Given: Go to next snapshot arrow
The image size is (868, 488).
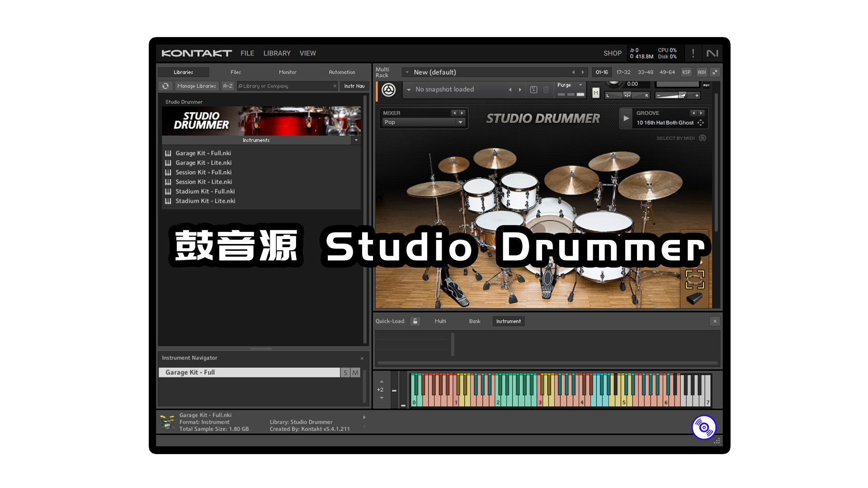Looking at the screenshot, I should tap(520, 89).
